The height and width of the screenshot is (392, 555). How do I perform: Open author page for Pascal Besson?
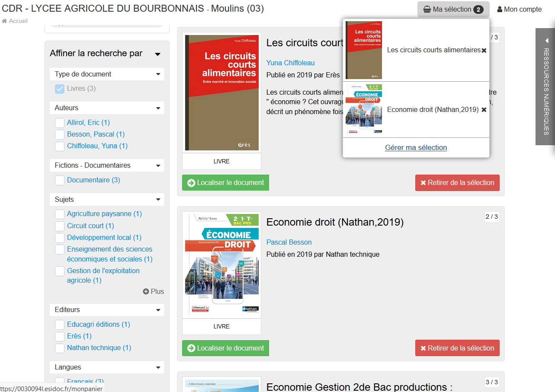pos(289,242)
